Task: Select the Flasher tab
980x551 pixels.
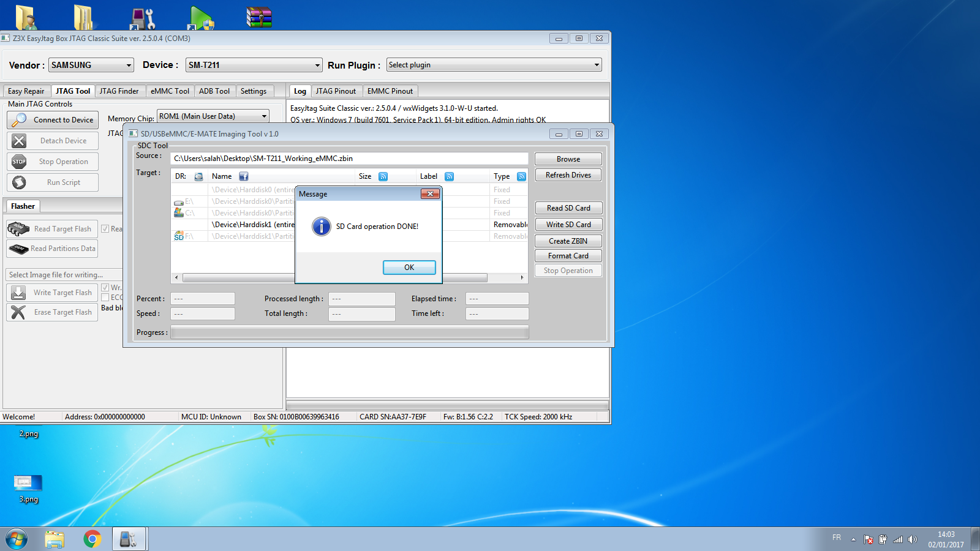Action: point(23,206)
